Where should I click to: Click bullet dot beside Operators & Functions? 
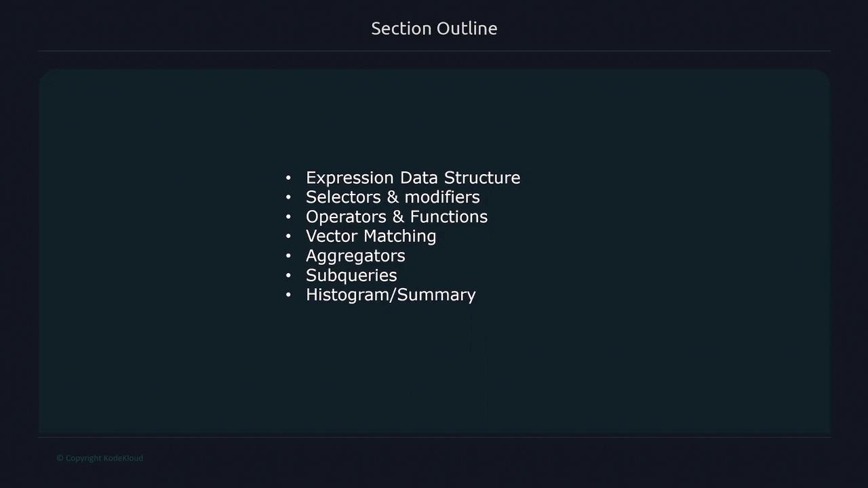pyautogui.click(x=288, y=217)
